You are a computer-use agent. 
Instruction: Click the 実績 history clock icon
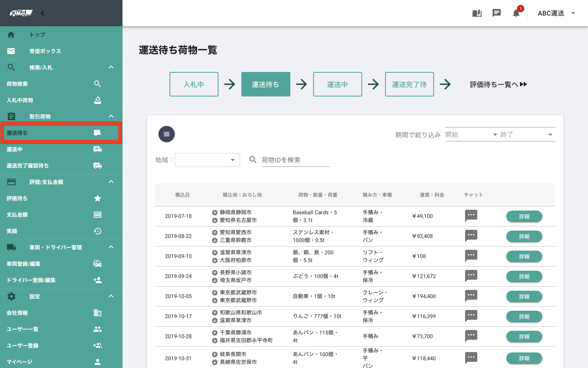coord(97,231)
